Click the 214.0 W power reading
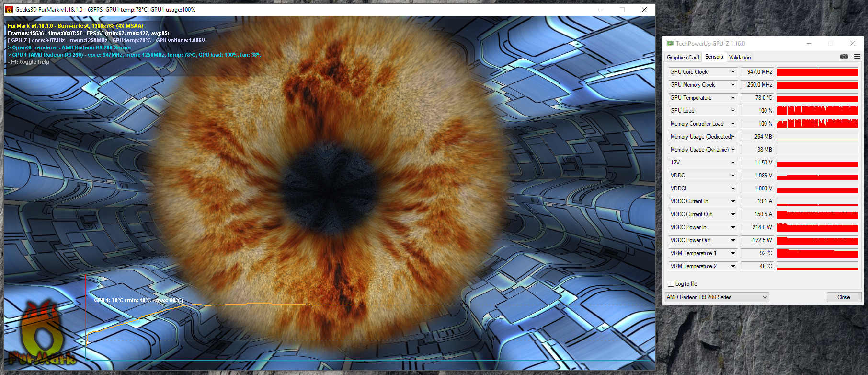868x375 pixels. coord(757,227)
